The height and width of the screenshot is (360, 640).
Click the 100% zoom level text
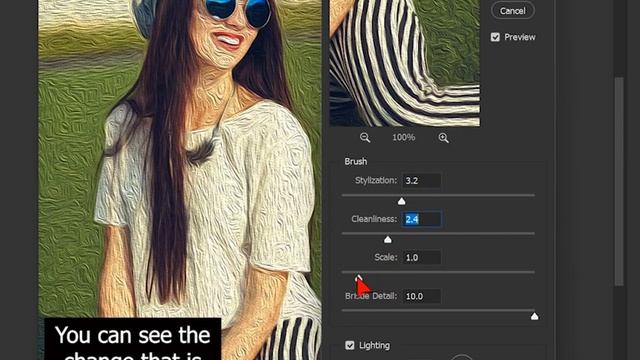coord(404,138)
